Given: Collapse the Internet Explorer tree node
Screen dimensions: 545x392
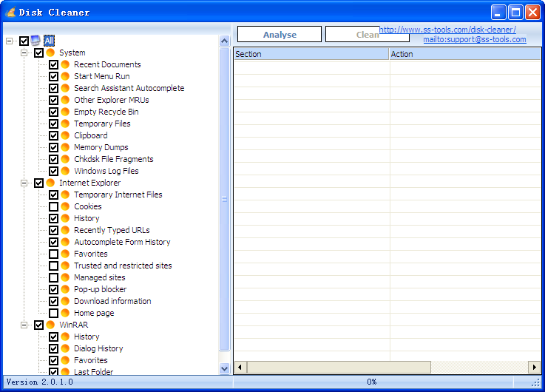Looking at the screenshot, I should click(24, 183).
